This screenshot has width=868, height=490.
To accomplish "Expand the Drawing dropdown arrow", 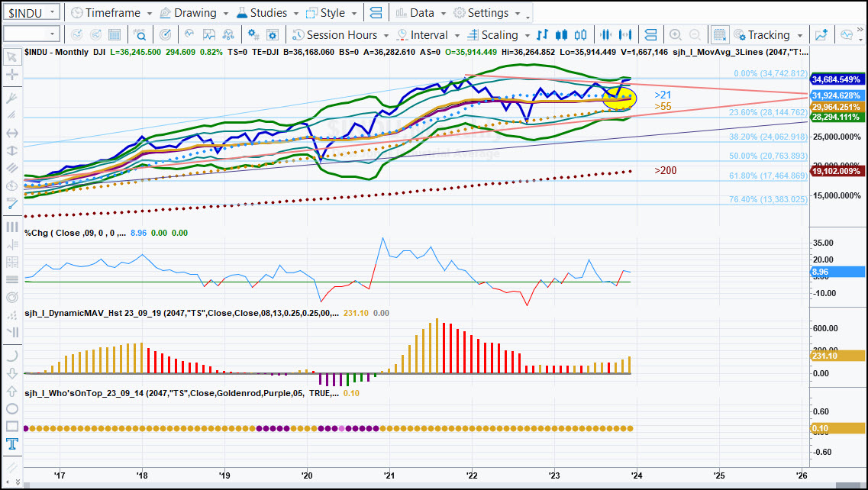I will [225, 13].
